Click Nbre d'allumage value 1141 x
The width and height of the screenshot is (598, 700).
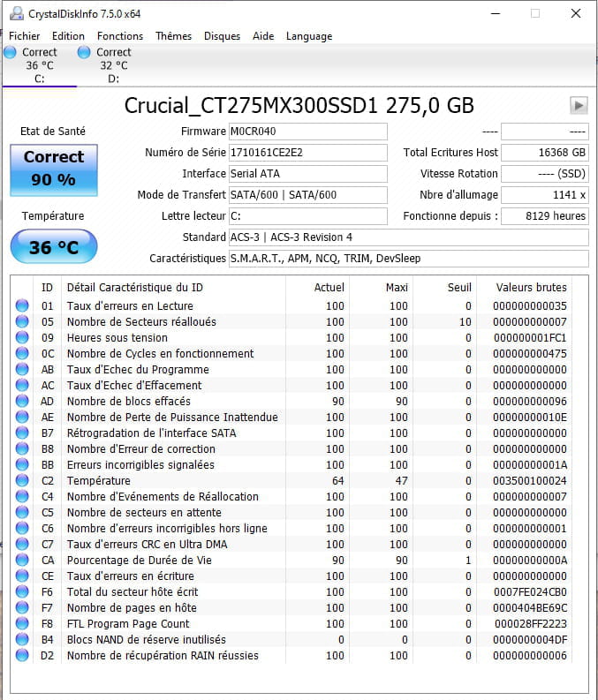point(545,195)
